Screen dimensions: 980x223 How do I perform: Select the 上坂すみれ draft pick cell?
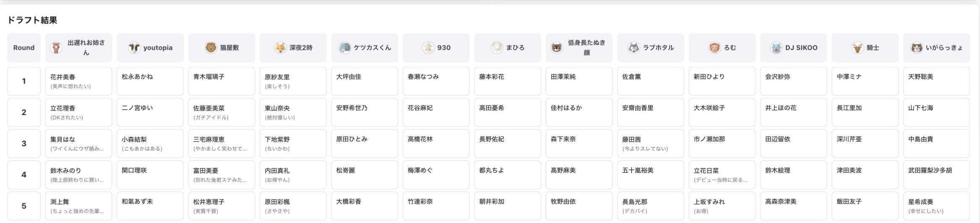tap(722, 206)
